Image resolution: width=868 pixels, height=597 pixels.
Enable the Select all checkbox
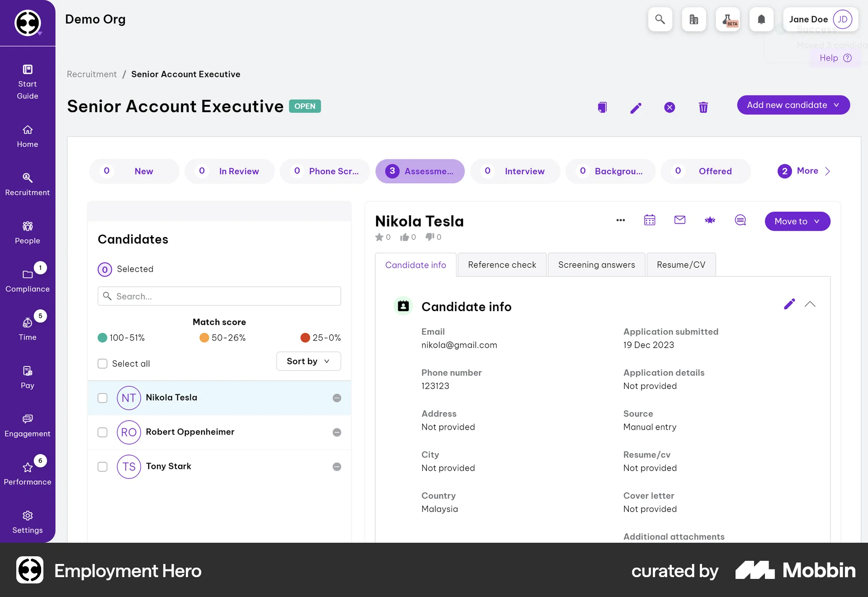(103, 363)
